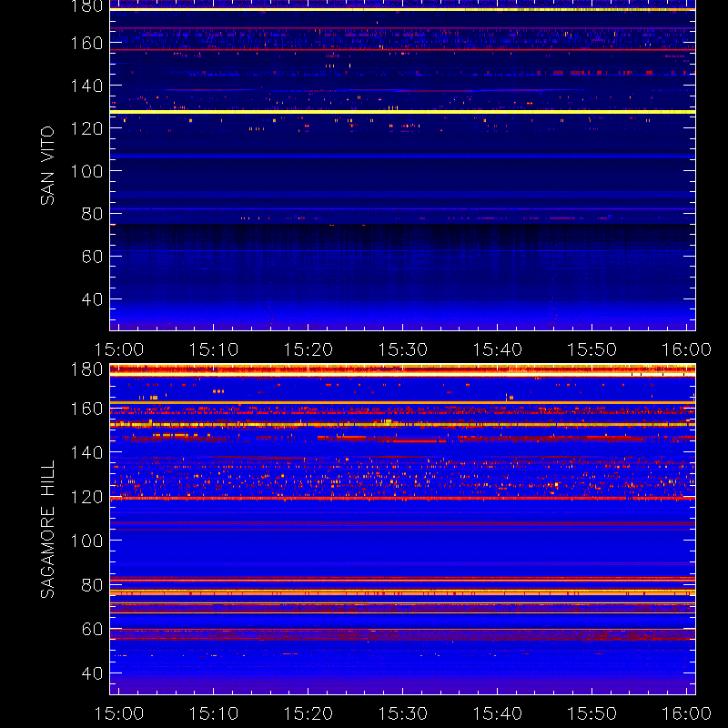This screenshot has width=728, height=728.
Task: Select the 140 label on Sagamore Hill axis
Action: (x=86, y=452)
